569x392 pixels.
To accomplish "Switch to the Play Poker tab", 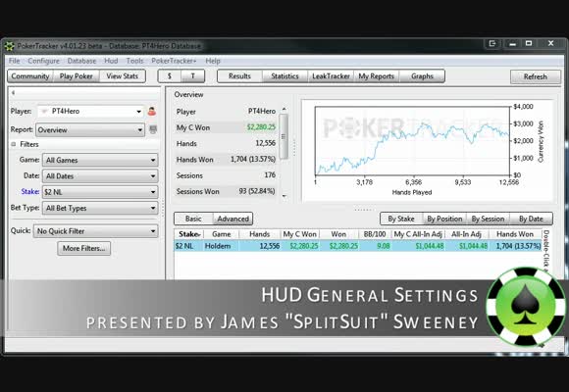I will tap(77, 76).
